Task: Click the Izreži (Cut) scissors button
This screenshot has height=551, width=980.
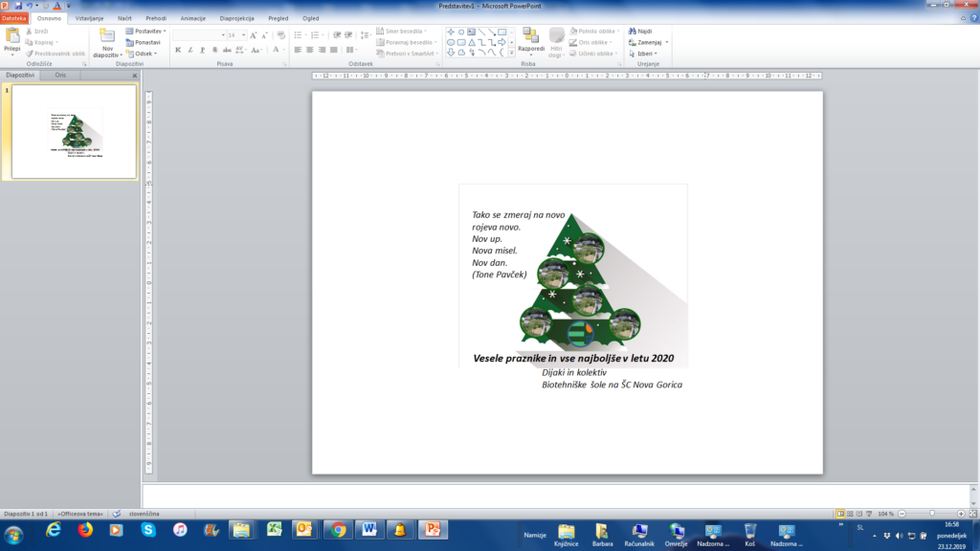Action: click(x=37, y=32)
